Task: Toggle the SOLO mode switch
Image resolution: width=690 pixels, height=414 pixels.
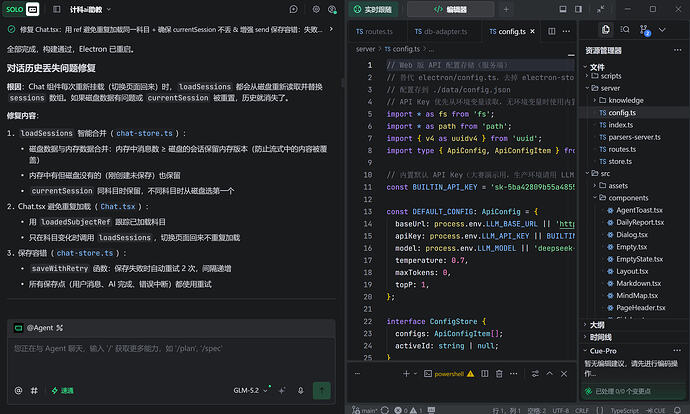Action: pyautogui.click(x=21, y=9)
